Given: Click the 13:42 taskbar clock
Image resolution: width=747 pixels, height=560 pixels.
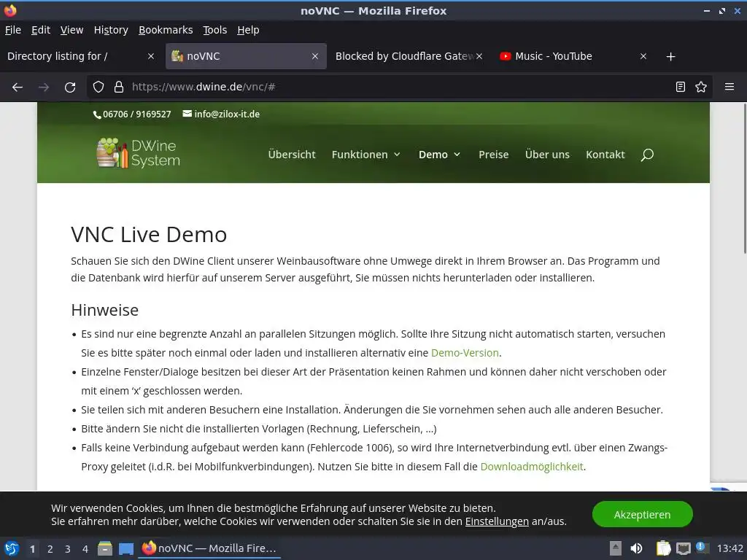Looking at the screenshot, I should [729, 548].
